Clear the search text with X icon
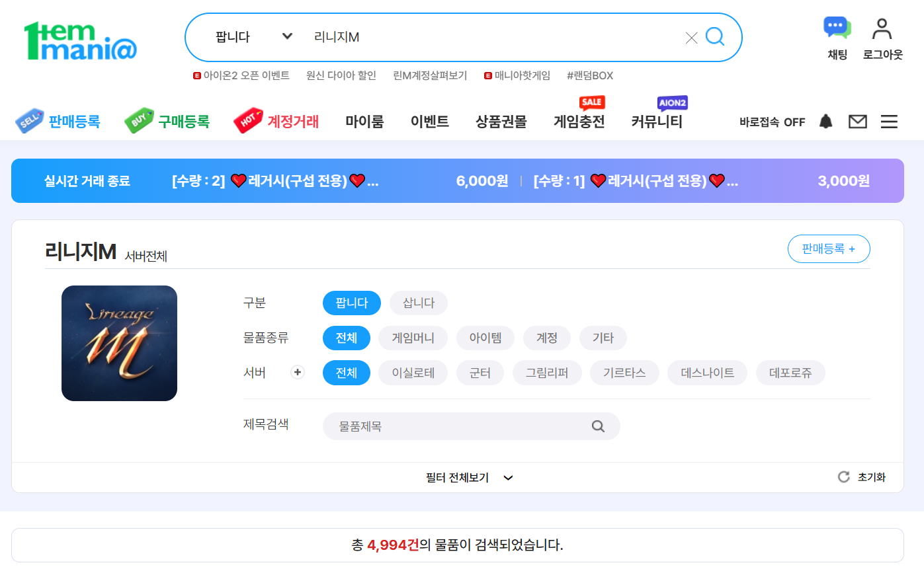The image size is (924, 569). click(691, 38)
